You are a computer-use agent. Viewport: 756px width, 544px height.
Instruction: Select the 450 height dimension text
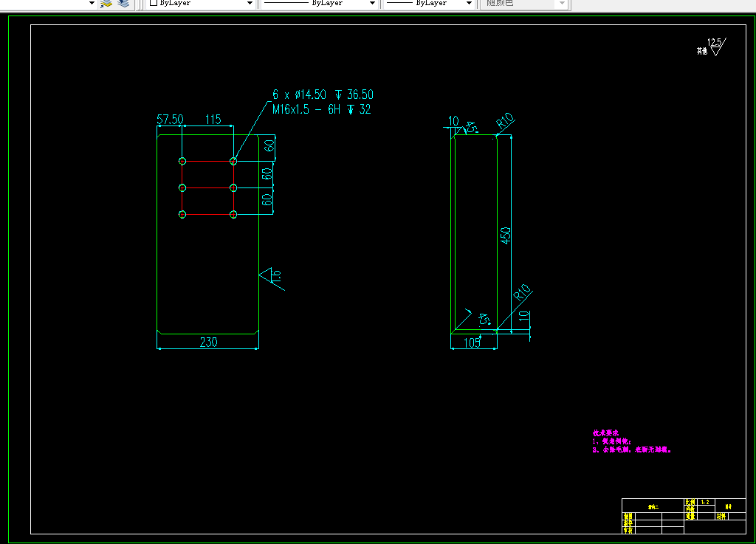[505, 235]
